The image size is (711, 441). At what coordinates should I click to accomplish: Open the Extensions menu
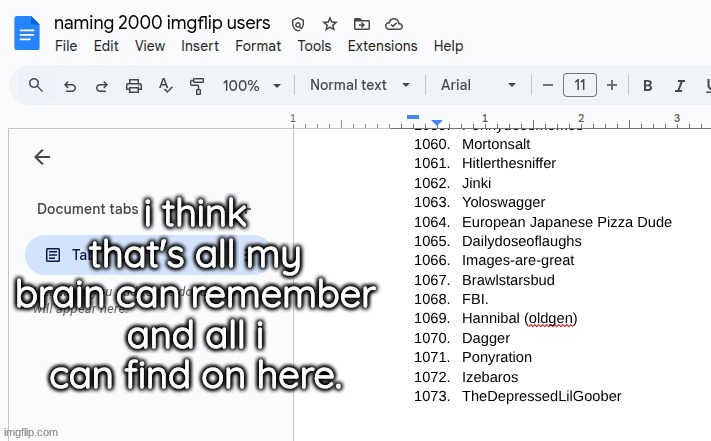[x=383, y=46]
